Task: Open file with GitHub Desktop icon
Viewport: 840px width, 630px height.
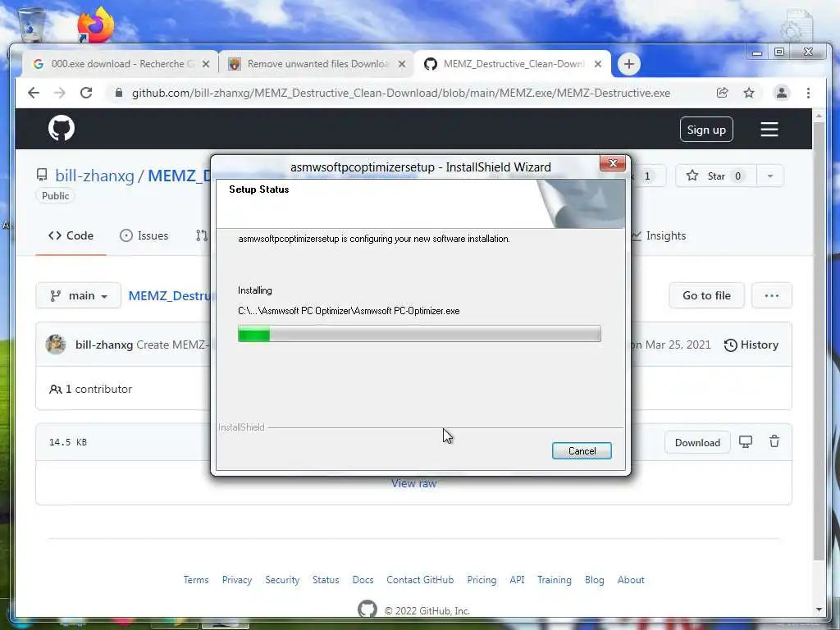Action: (x=746, y=442)
